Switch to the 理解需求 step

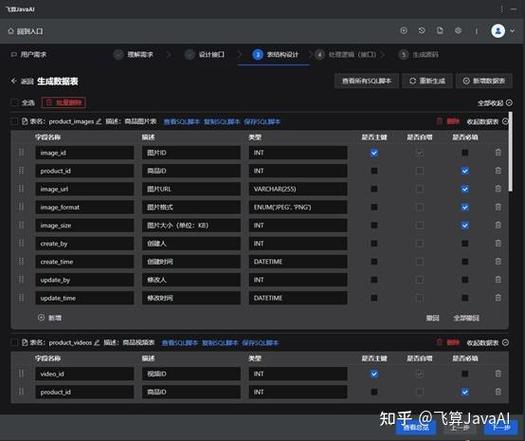133,54
